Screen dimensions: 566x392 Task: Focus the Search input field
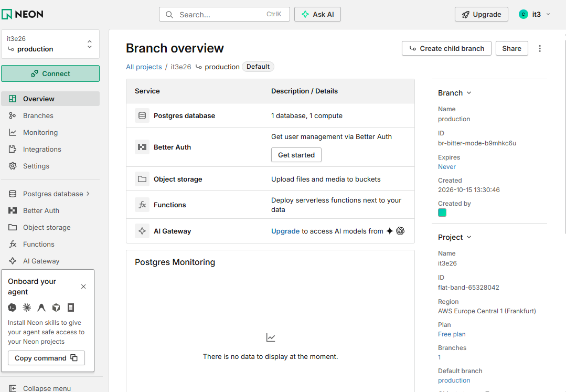tap(224, 15)
